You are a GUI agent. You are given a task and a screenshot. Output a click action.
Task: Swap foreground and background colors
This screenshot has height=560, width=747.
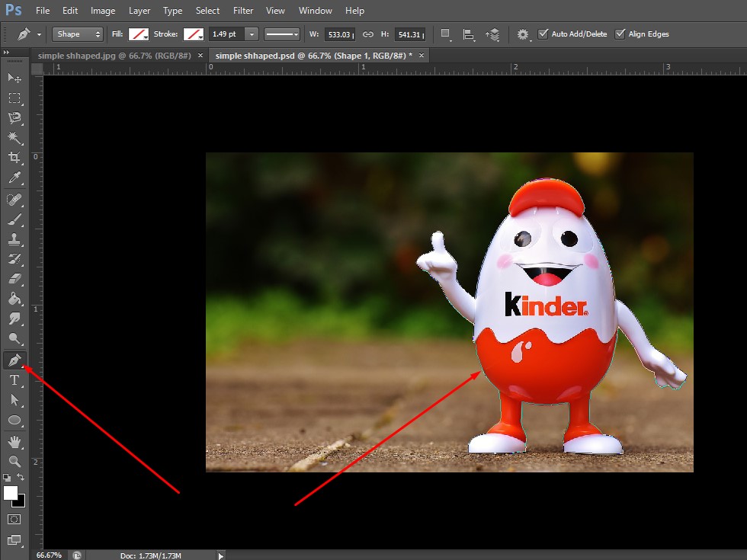(x=21, y=477)
